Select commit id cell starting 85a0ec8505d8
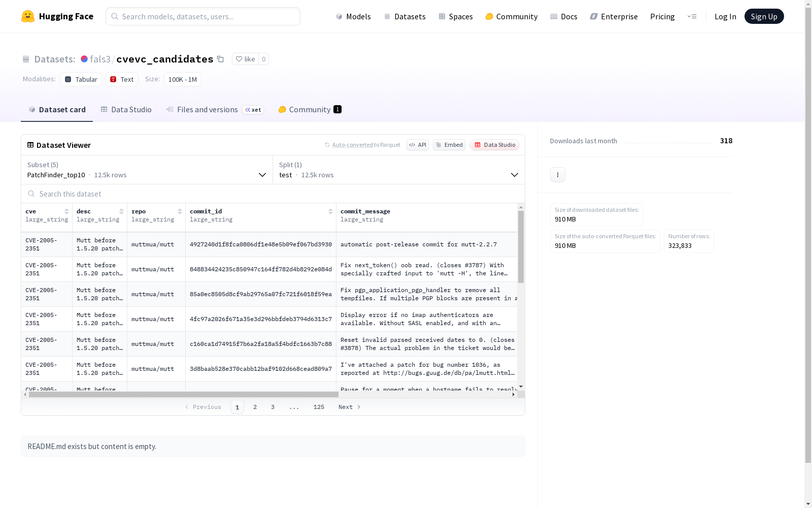The image size is (812, 508). (261, 294)
